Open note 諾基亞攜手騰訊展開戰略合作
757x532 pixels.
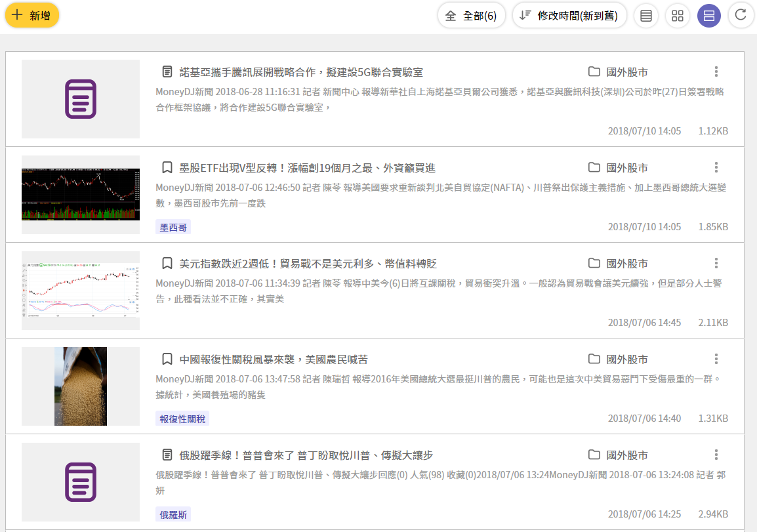click(x=301, y=72)
